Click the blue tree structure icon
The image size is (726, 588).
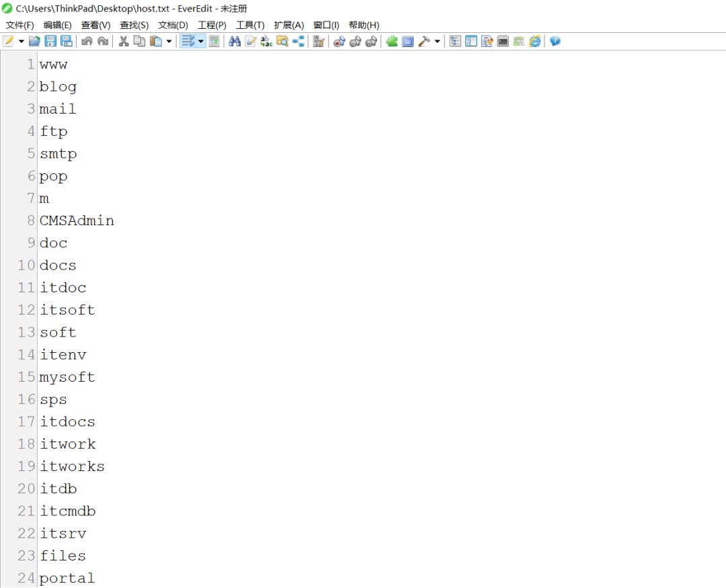coord(298,41)
